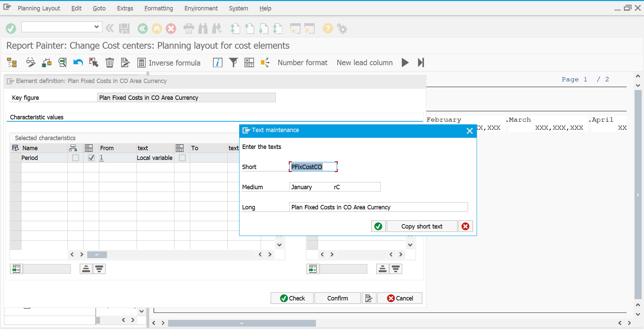644x329 pixels.
Task: Toggle the checked Period variable checkbox
Action: (x=91, y=158)
